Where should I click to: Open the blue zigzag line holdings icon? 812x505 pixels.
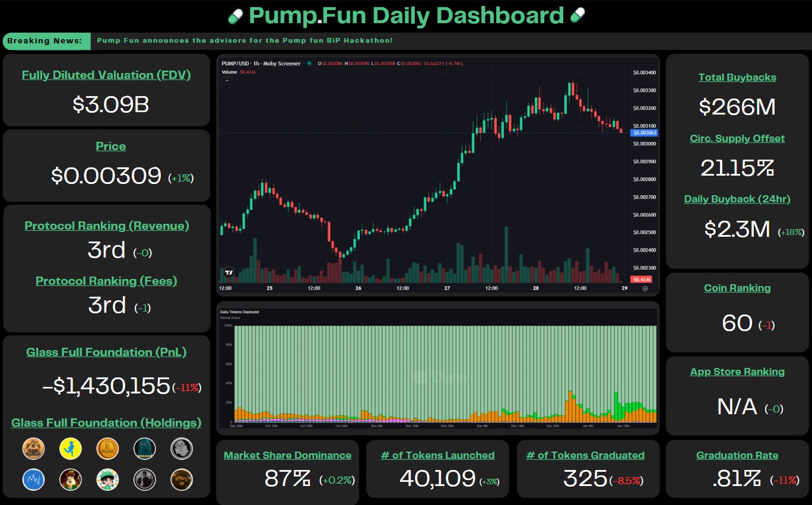pos(34,479)
